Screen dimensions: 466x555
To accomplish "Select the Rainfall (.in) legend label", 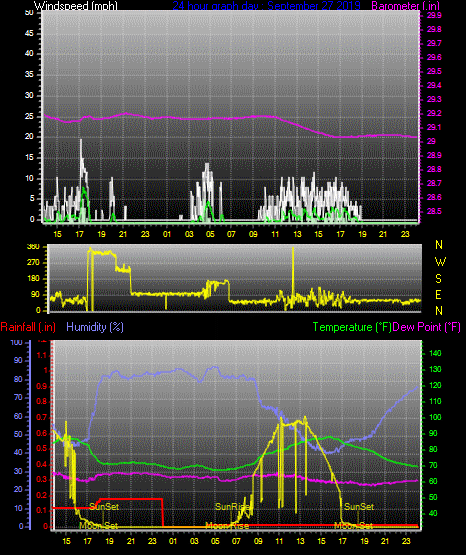I will pyautogui.click(x=28, y=327).
